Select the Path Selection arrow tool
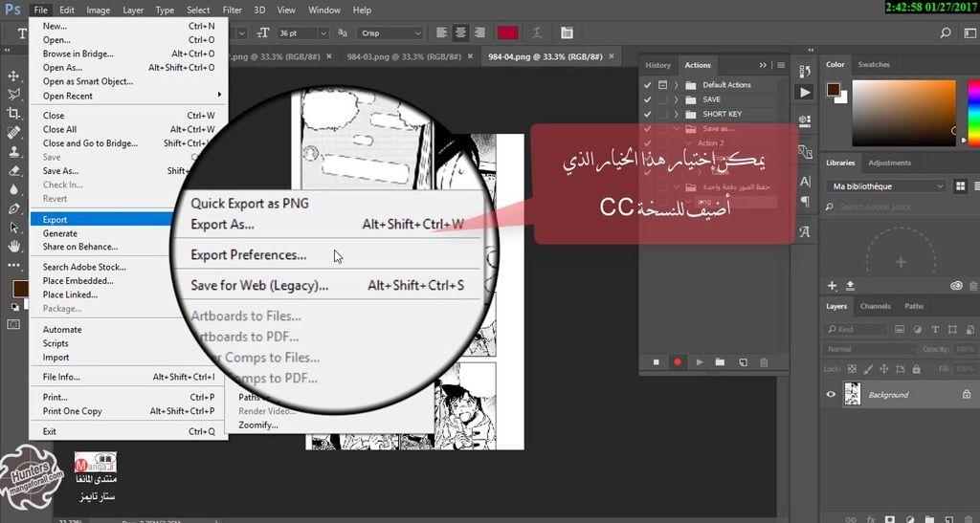The height and width of the screenshot is (523, 980). click(x=13, y=228)
